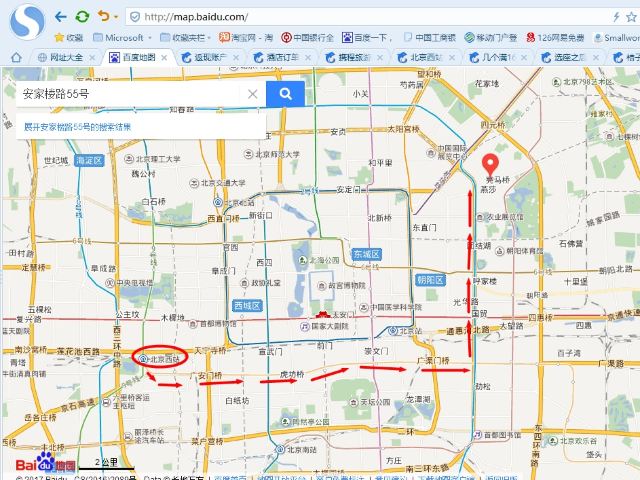
Task: Switch to the 选座之后 tab
Action: (569, 58)
